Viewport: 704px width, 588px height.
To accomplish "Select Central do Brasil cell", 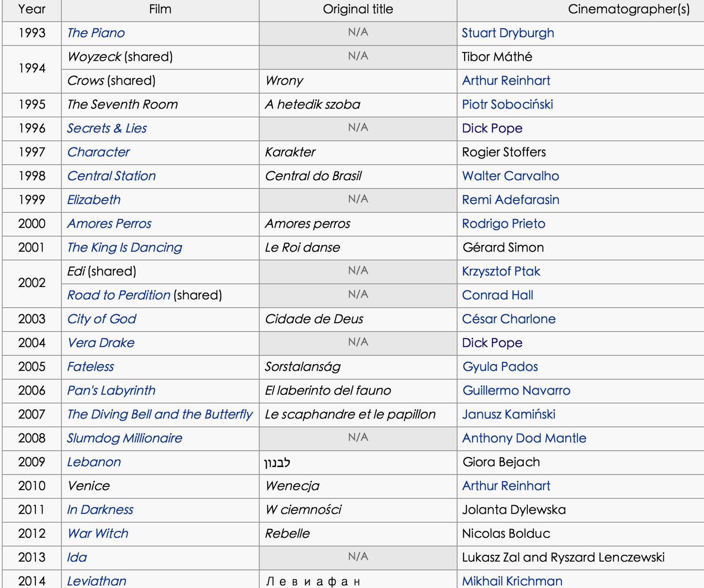I will tap(358, 176).
